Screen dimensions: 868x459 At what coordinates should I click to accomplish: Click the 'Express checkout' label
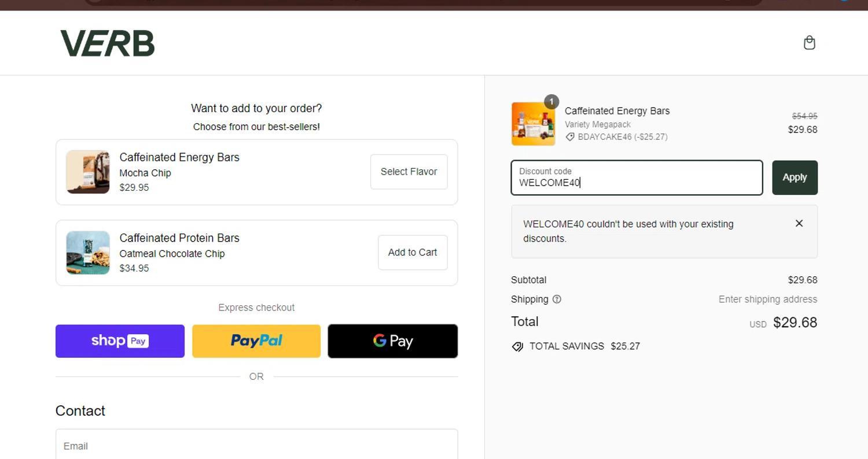[x=256, y=308]
